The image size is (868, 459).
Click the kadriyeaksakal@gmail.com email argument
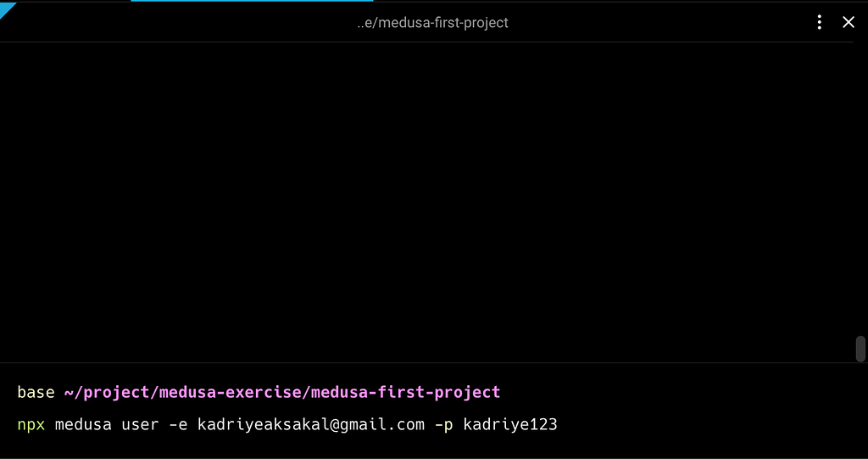[310, 424]
